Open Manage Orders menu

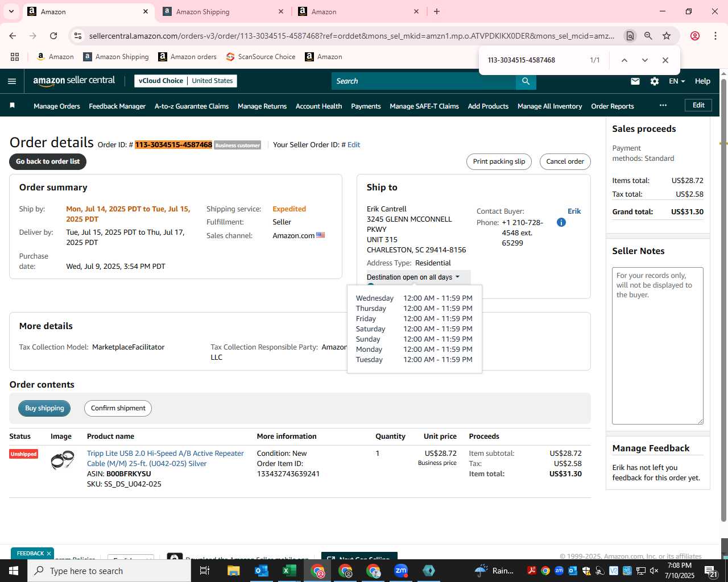pos(57,106)
